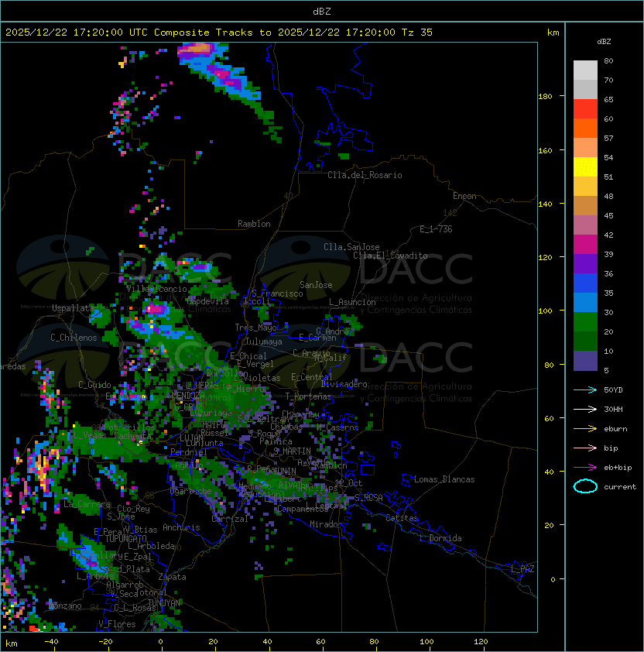The width and height of the screenshot is (644, 652).
Task: Click the magenta eb+bip arrow icon
Action: point(585,468)
